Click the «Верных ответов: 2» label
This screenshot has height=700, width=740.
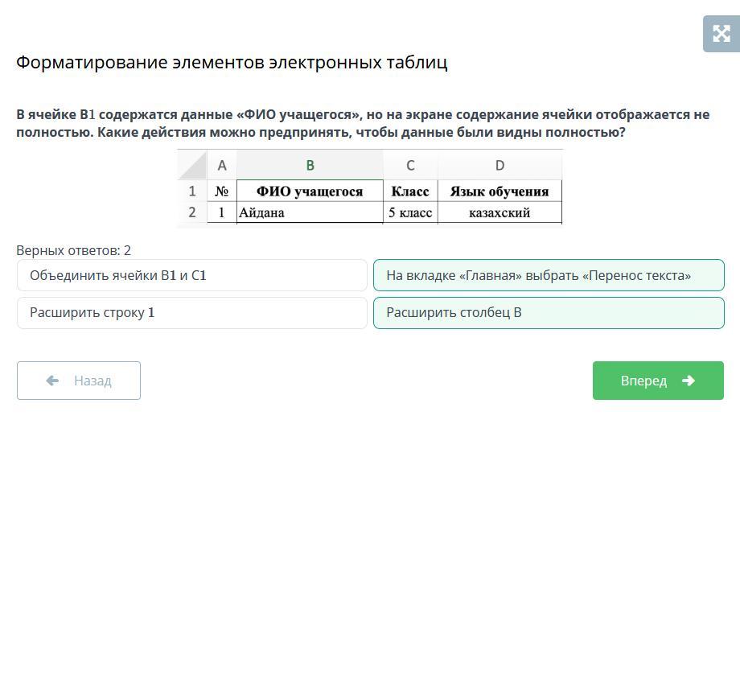(x=74, y=250)
